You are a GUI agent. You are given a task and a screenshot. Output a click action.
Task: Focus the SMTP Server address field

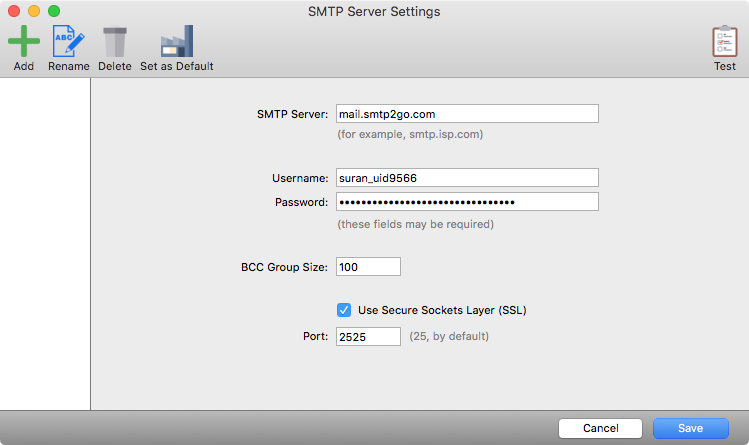click(x=467, y=114)
